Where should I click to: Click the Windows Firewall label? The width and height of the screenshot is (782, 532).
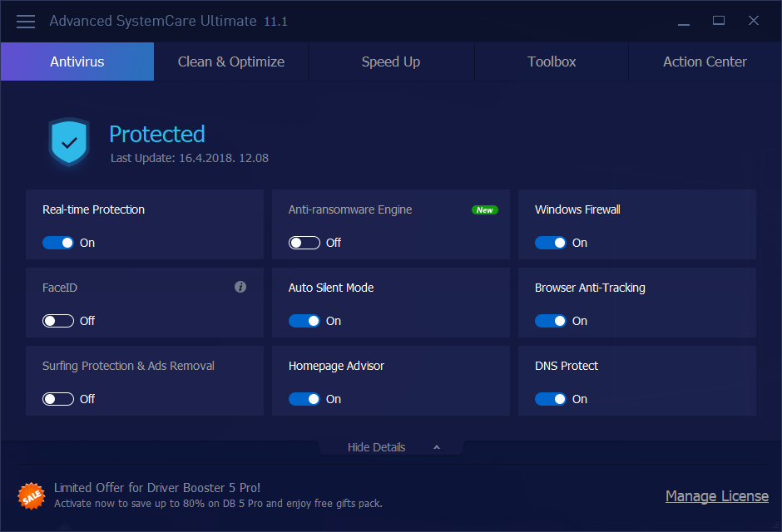[x=577, y=209]
